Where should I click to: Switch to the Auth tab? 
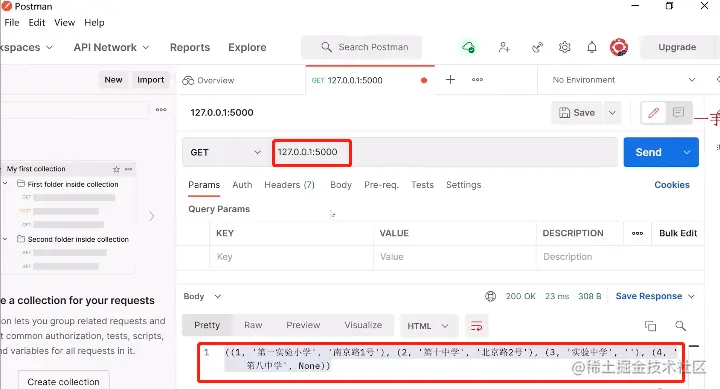242,185
